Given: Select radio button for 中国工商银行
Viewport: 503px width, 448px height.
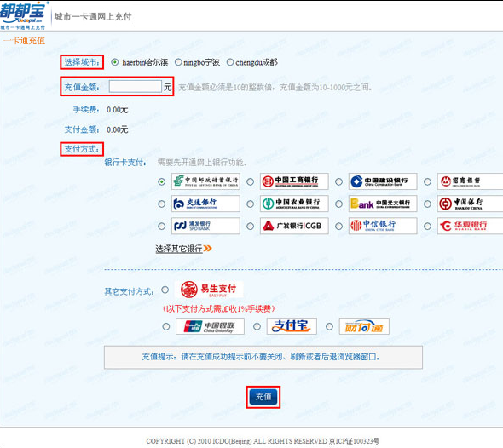Looking at the screenshot, I should (x=250, y=181).
